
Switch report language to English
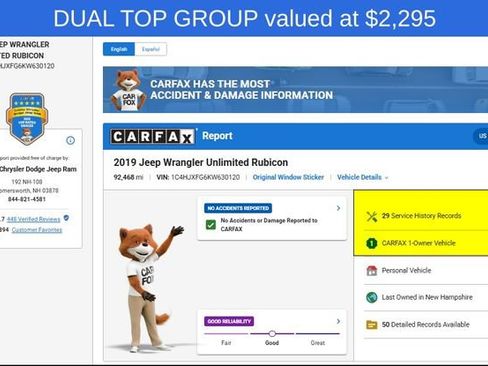pos(119,49)
